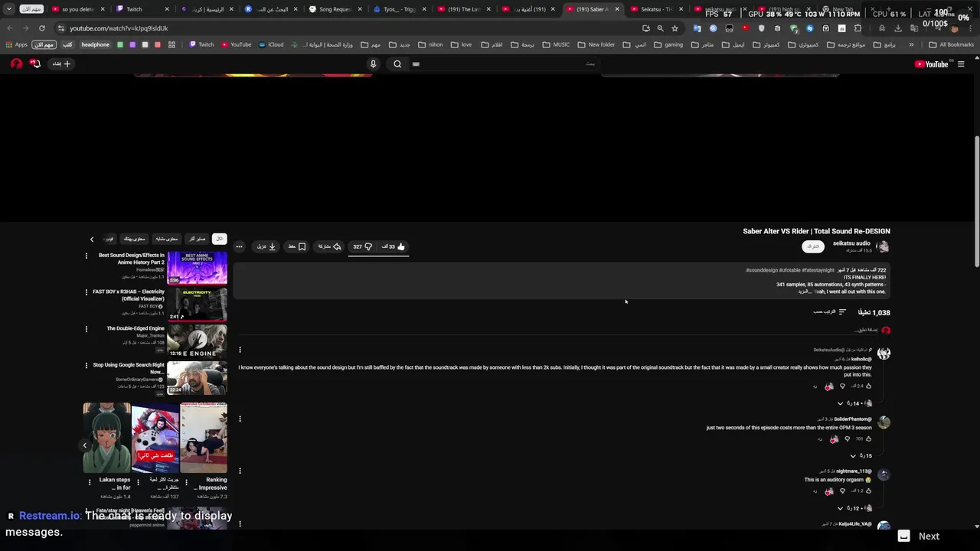
Task: Expand the video description more link
Action: [x=805, y=292]
